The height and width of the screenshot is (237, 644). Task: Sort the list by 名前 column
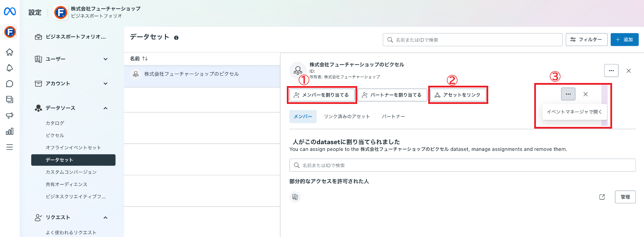click(x=139, y=59)
